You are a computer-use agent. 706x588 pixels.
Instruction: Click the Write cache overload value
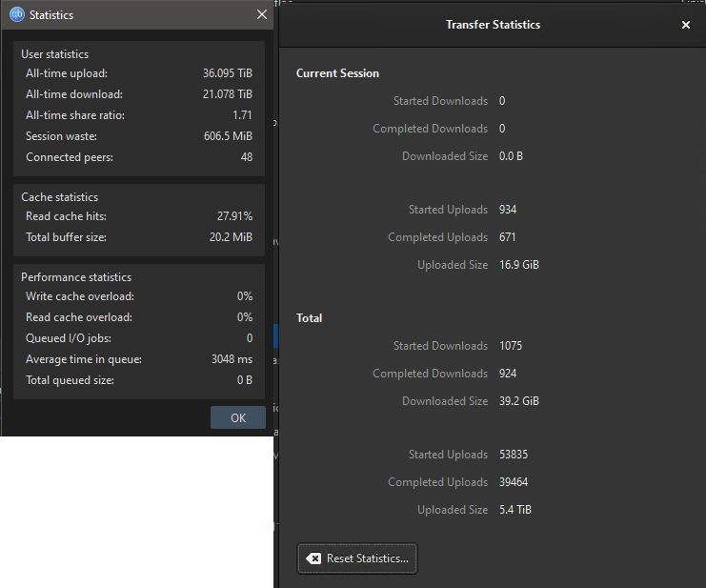click(245, 296)
